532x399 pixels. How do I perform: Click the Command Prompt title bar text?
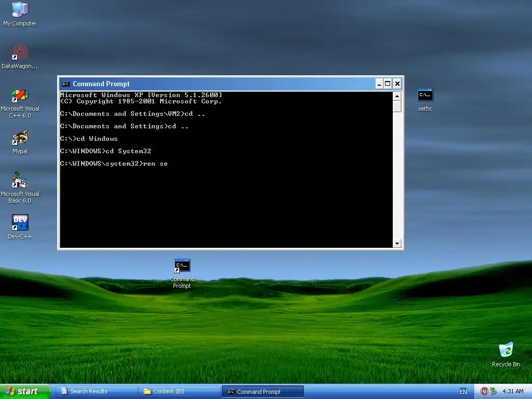pos(101,84)
